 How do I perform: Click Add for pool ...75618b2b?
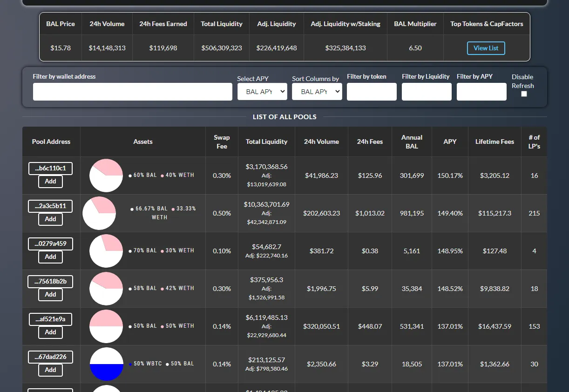click(x=50, y=295)
